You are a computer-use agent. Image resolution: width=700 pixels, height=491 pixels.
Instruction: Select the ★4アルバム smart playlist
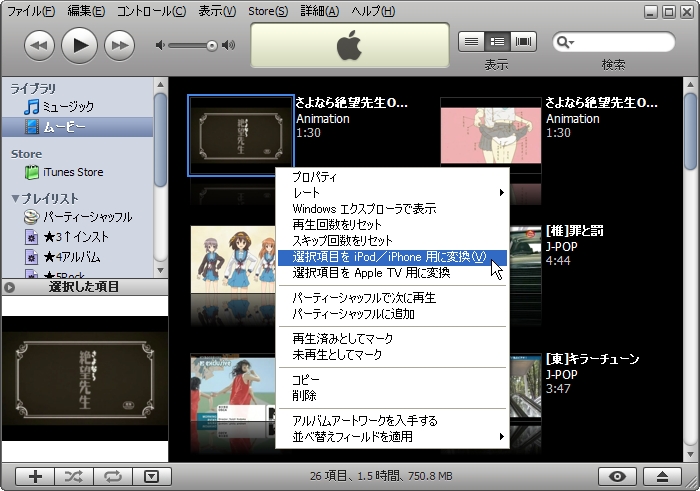coord(78,257)
